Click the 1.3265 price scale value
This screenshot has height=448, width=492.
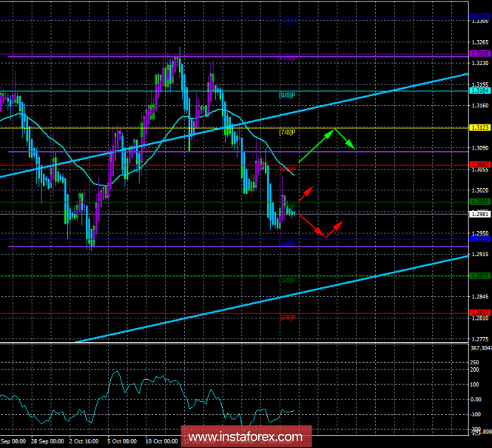coord(479,43)
